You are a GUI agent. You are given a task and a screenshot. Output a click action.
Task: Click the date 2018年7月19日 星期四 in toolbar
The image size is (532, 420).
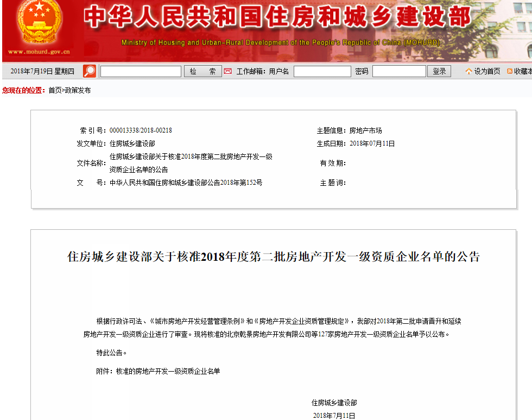(42, 71)
